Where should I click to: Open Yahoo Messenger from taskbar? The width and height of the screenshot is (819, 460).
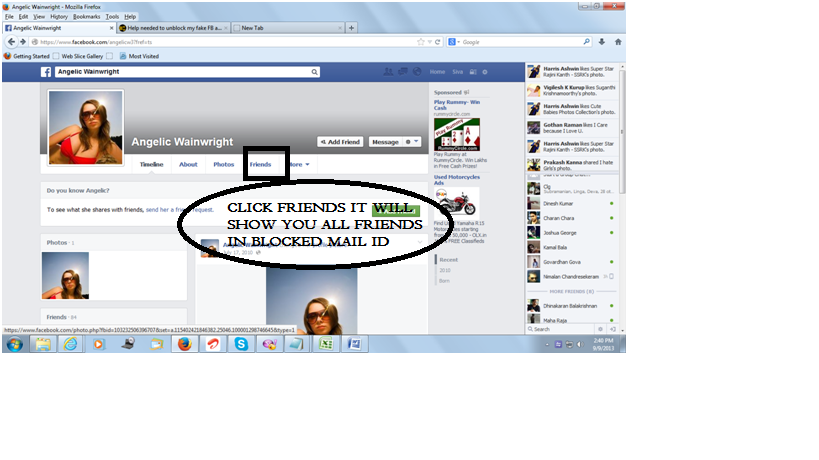click(x=270, y=344)
